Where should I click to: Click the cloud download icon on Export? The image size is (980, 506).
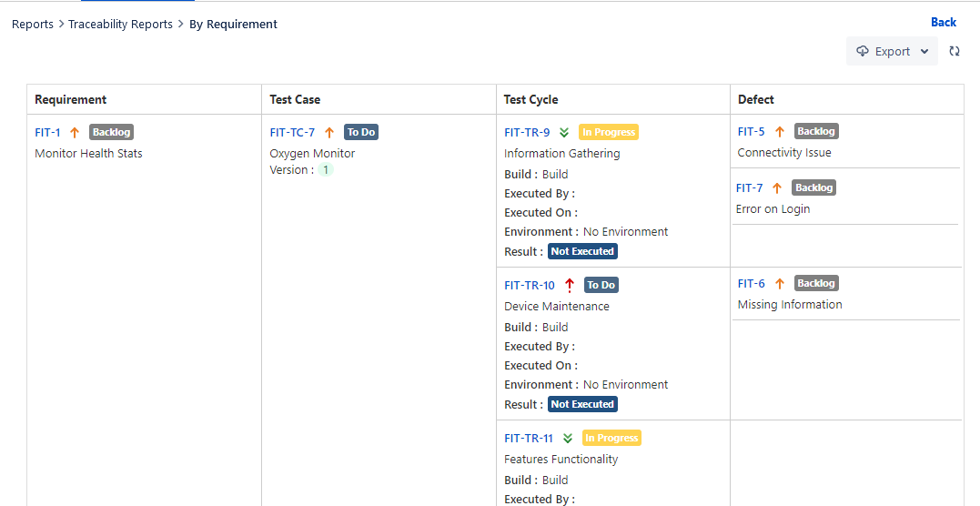click(x=863, y=52)
